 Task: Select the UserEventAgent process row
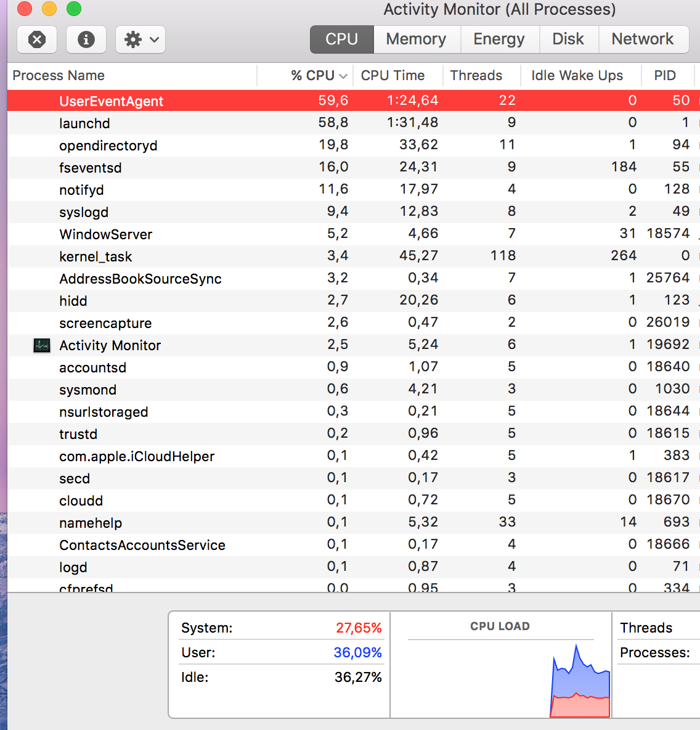coord(353,100)
